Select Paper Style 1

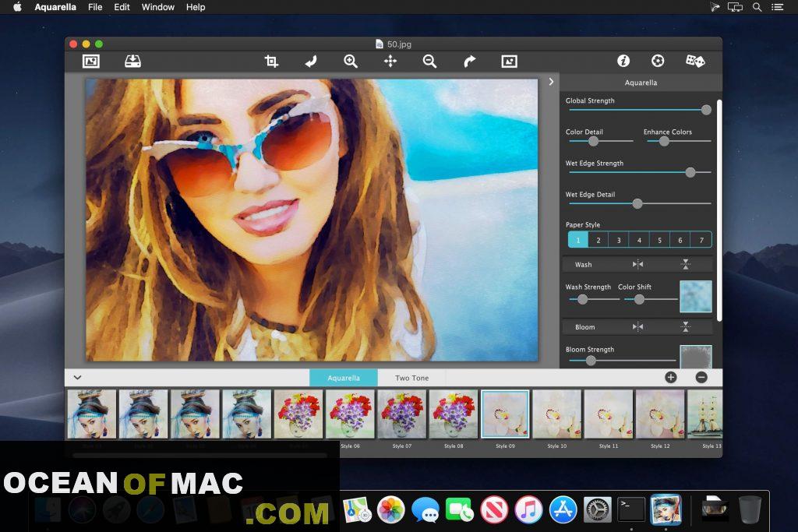pyautogui.click(x=578, y=240)
